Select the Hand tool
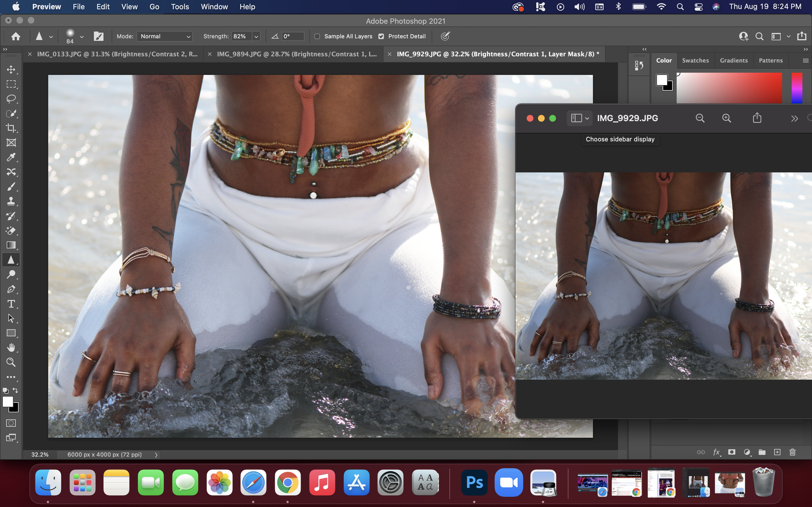 coord(11,348)
